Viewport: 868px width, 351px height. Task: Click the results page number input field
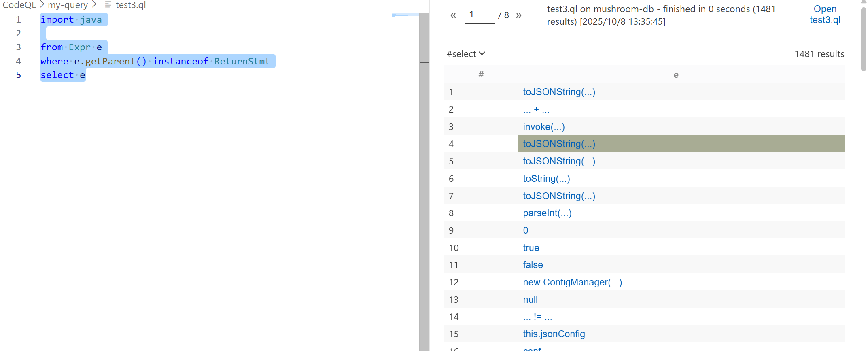point(480,15)
